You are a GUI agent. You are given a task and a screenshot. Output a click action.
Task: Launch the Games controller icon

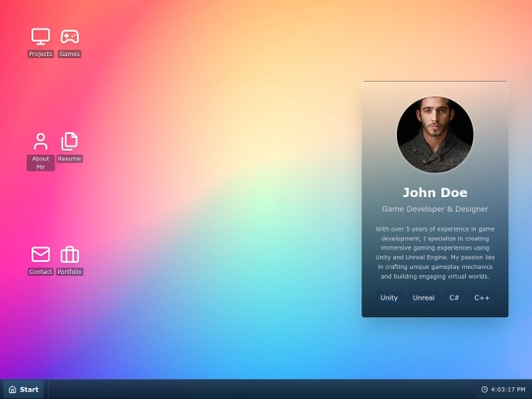(x=70, y=36)
